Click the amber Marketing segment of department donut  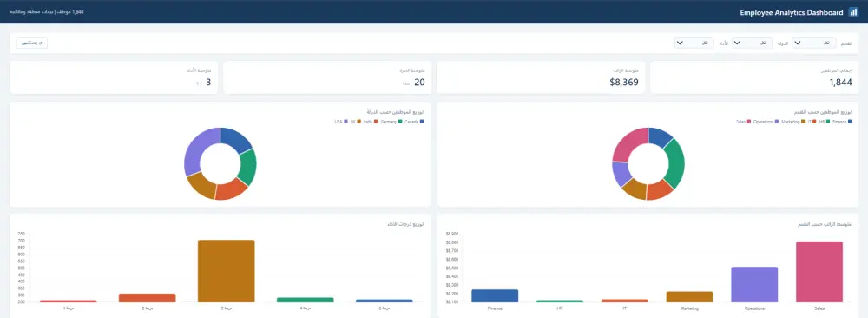pos(635,189)
